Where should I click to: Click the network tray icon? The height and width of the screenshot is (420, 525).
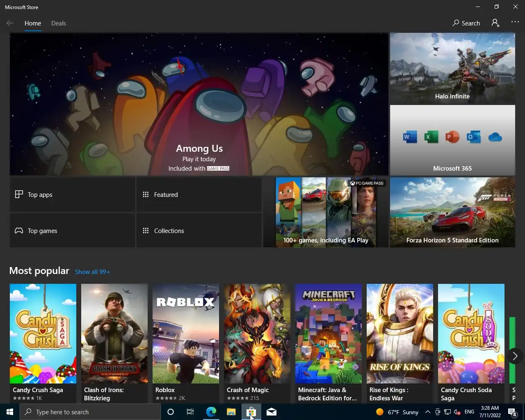tap(447, 412)
